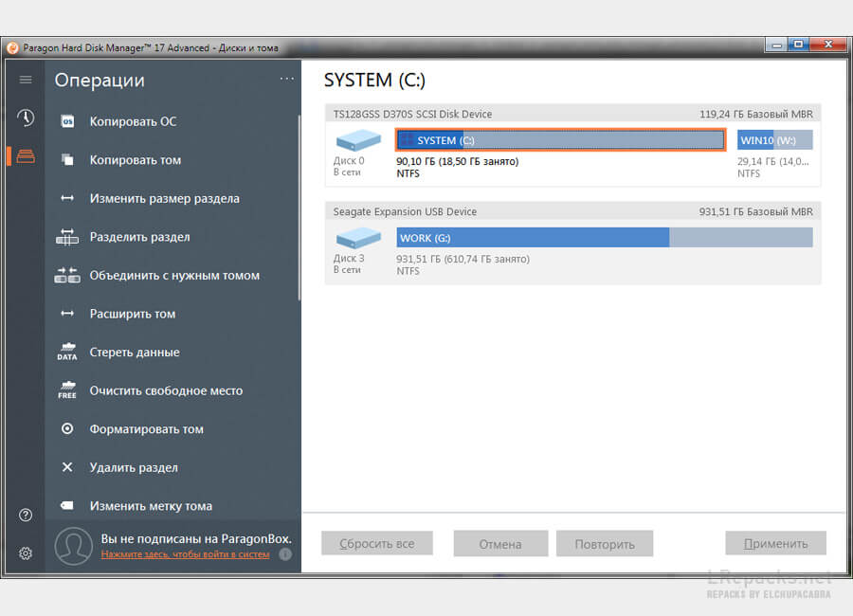
Task: Click the Расширить том arrow icon
Action: click(67, 314)
